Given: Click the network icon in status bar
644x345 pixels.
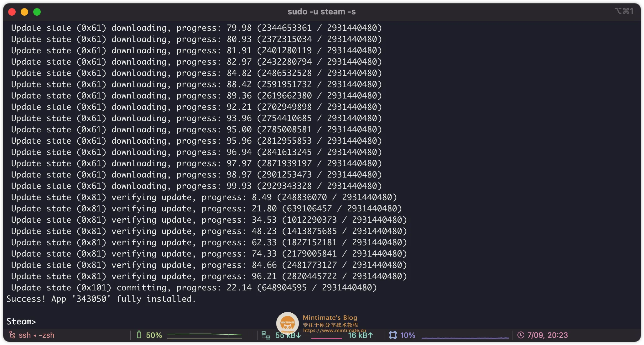Looking at the screenshot, I should [x=266, y=335].
